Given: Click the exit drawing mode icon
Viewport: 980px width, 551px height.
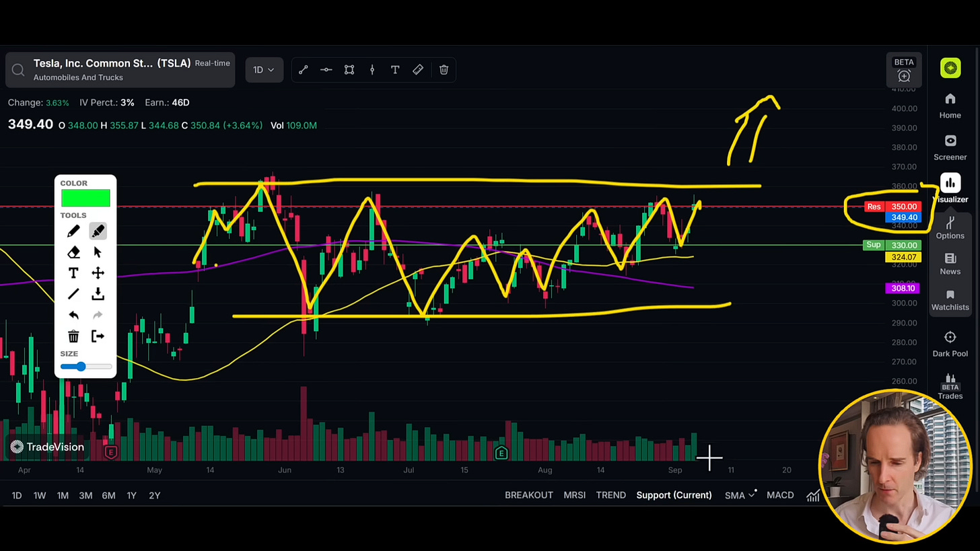Looking at the screenshot, I should [98, 336].
